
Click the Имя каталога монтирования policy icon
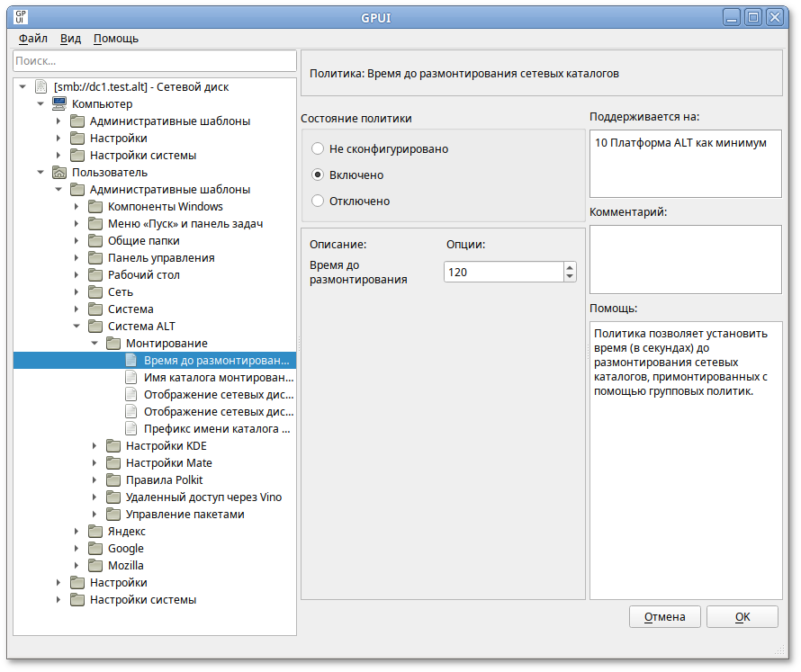tap(130, 378)
